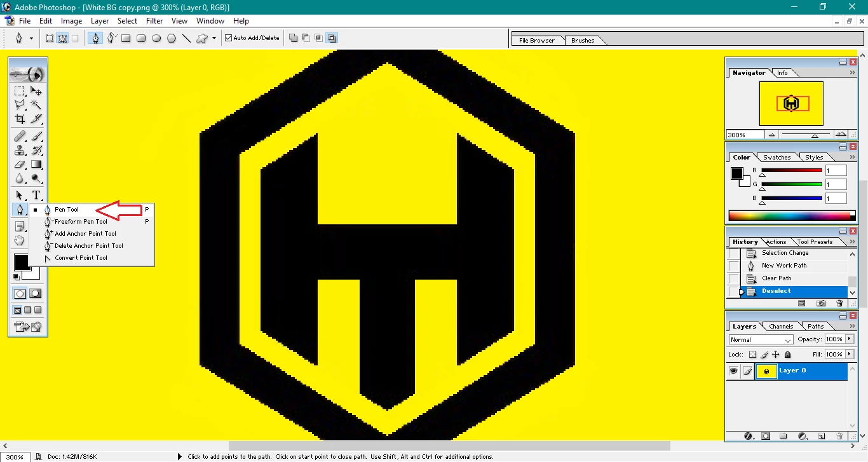Select the Brush tool in toolbox
This screenshot has height=462, width=868.
click(36, 136)
